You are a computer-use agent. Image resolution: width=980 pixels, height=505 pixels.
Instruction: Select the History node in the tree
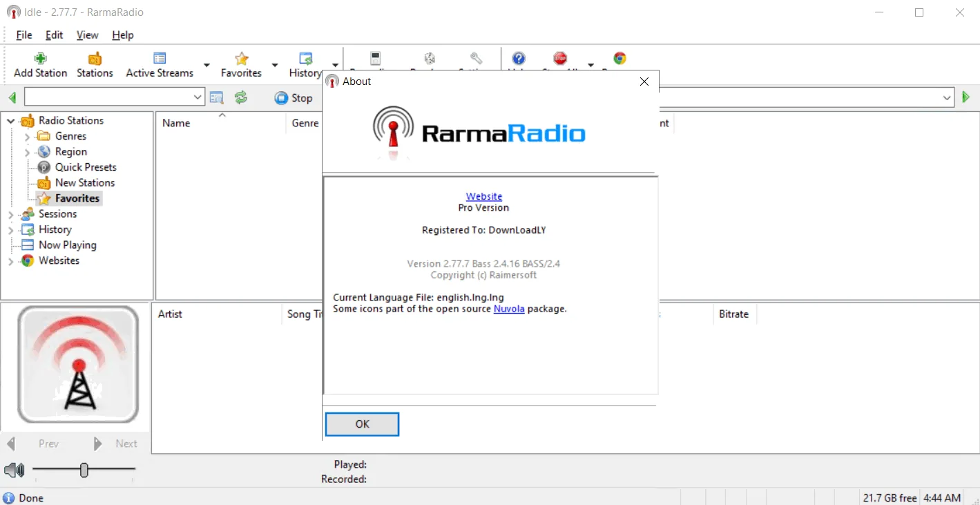55,229
